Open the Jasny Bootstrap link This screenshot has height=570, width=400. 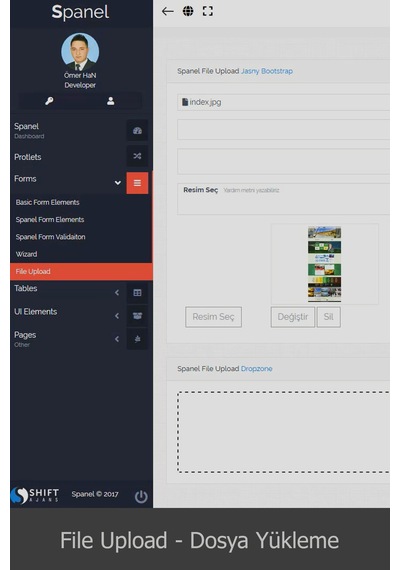click(x=267, y=71)
